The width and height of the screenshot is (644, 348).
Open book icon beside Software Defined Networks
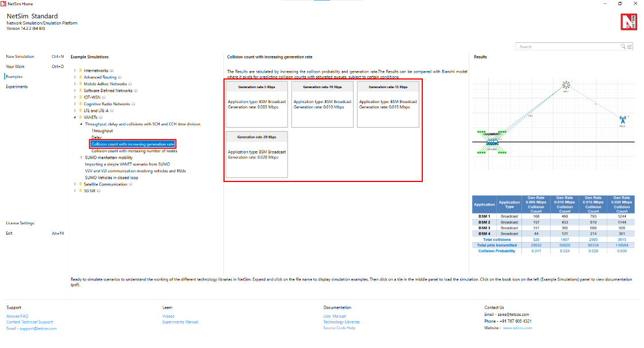pyautogui.click(x=136, y=90)
